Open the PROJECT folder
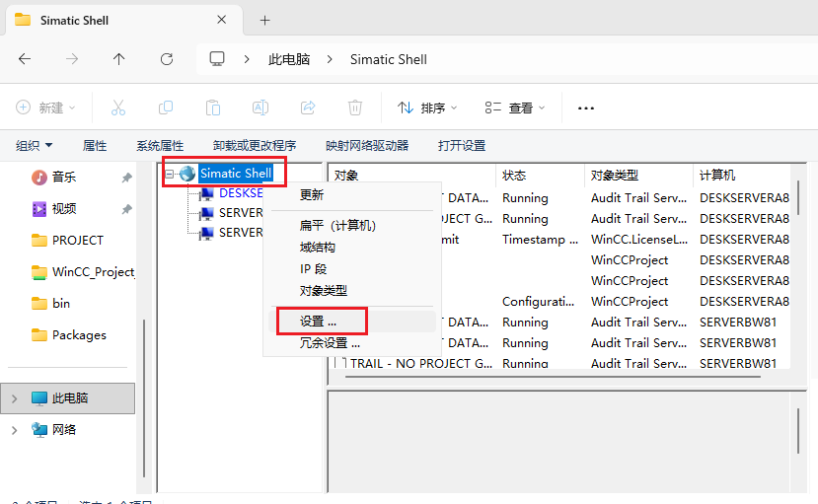Viewport: 818px width, 504px height. [x=67, y=241]
